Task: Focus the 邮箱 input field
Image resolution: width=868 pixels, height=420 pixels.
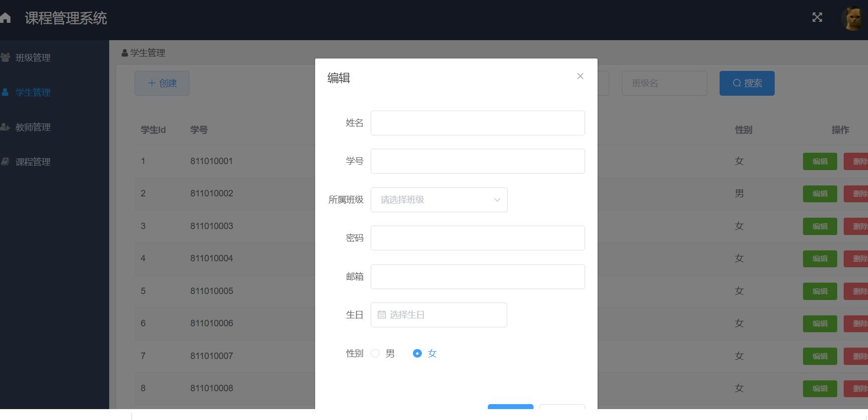Action: click(478, 277)
